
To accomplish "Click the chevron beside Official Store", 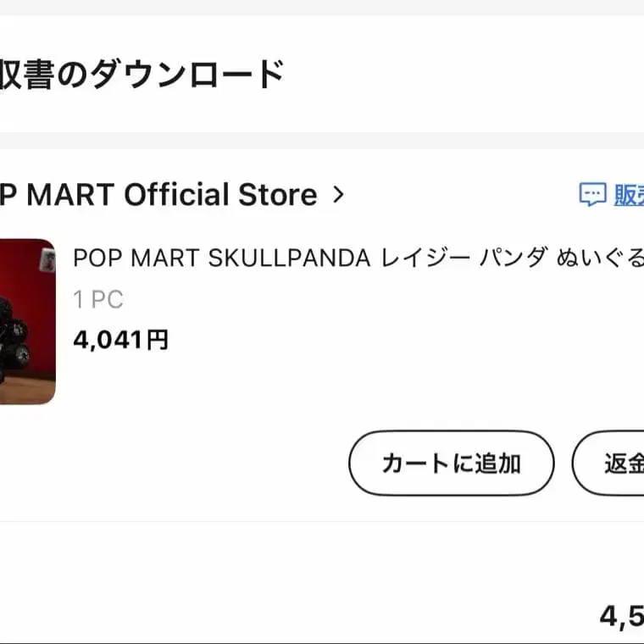I will (x=338, y=195).
